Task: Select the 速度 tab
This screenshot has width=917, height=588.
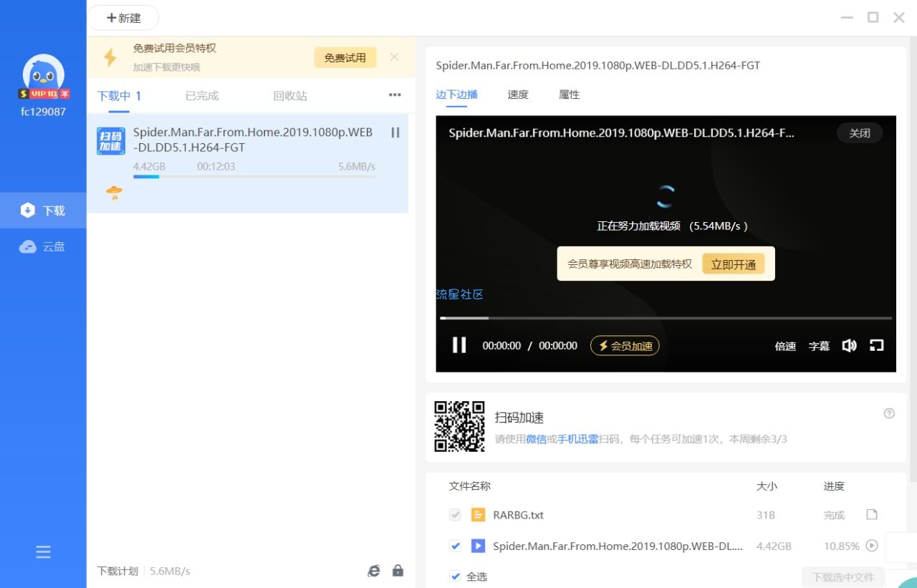Action: click(x=518, y=95)
